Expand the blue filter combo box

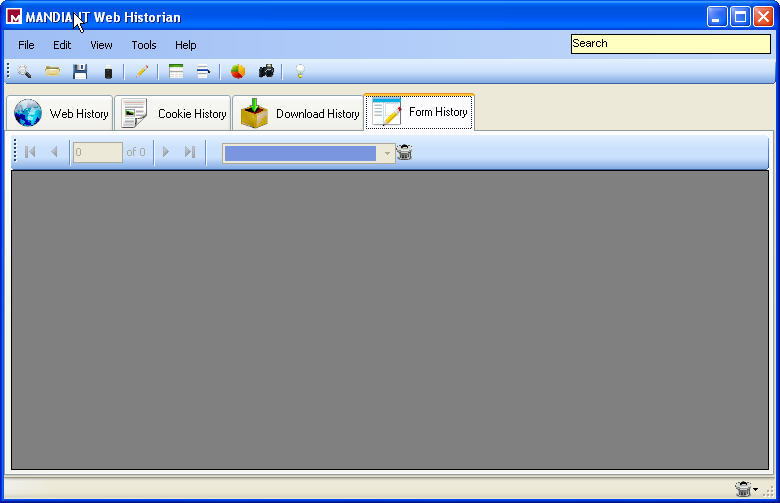387,153
